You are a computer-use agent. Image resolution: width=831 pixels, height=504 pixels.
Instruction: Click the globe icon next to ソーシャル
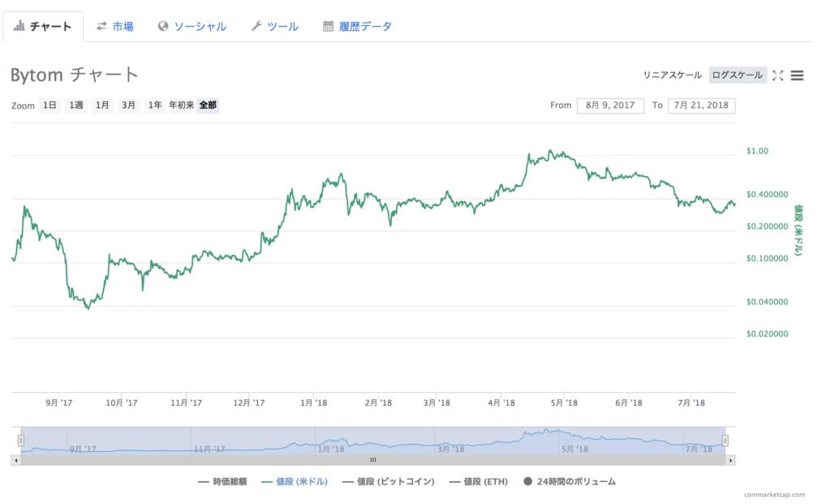click(x=161, y=25)
